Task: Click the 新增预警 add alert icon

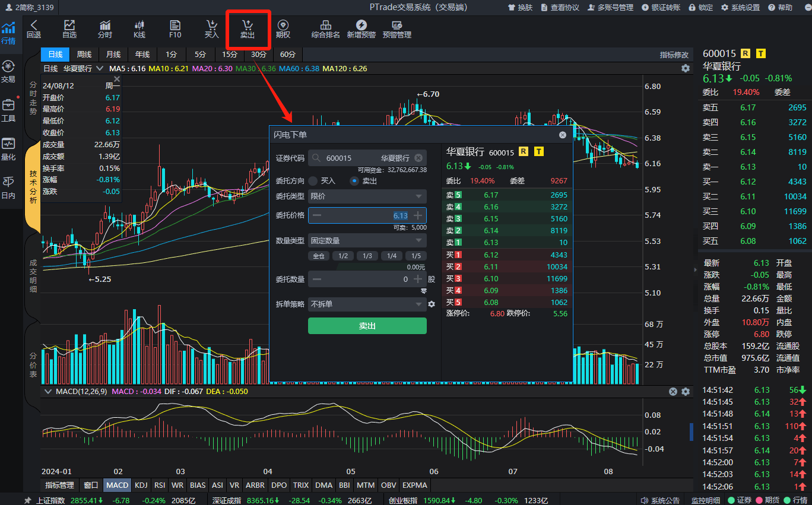Action: point(362,28)
